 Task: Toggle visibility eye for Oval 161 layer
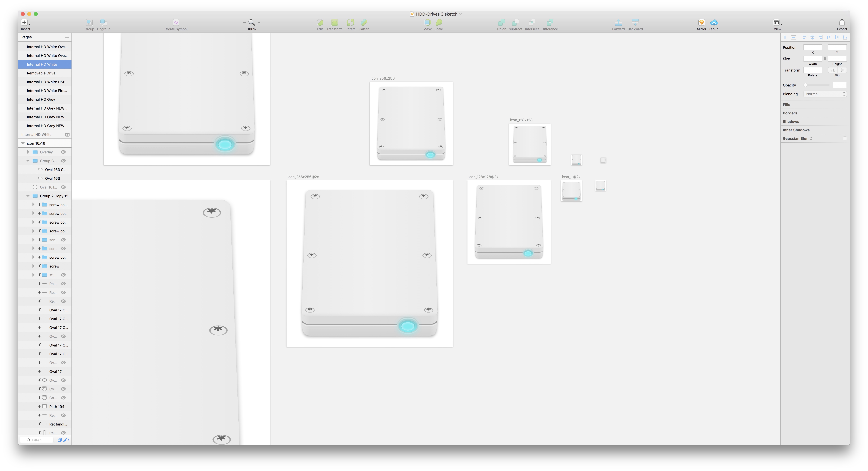tap(63, 187)
